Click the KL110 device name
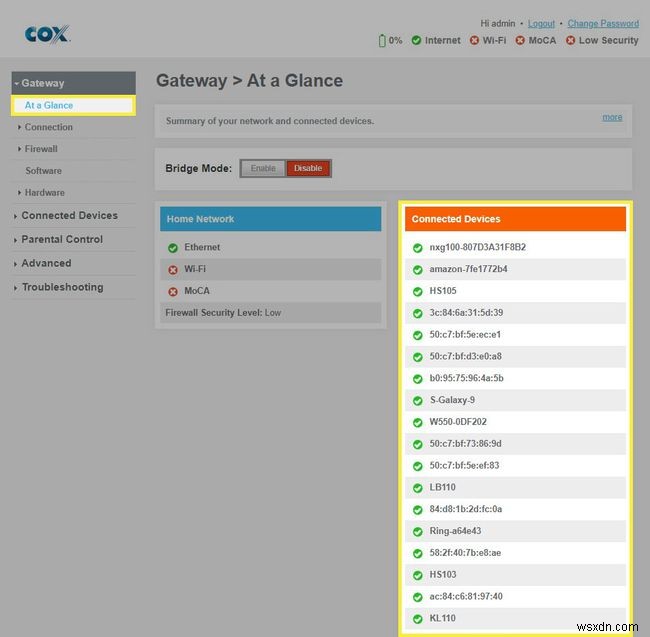650x637 pixels. coord(442,618)
